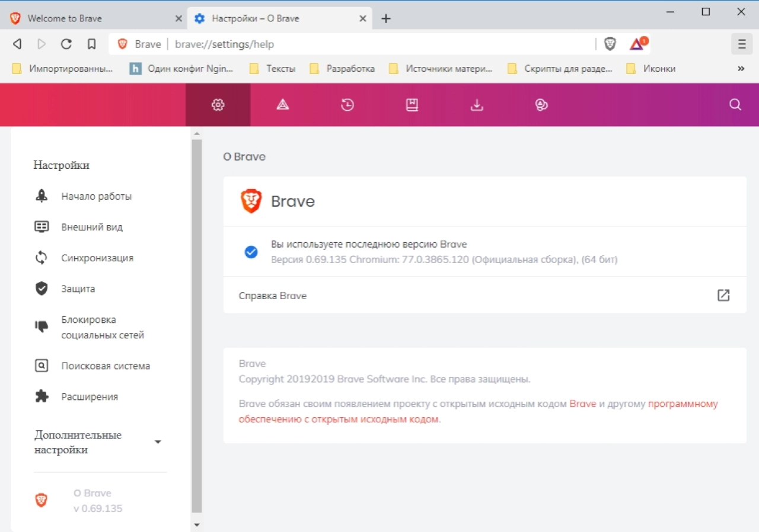Open the Wallets icon tab in the header
This screenshot has height=532, width=759.
coord(541,105)
